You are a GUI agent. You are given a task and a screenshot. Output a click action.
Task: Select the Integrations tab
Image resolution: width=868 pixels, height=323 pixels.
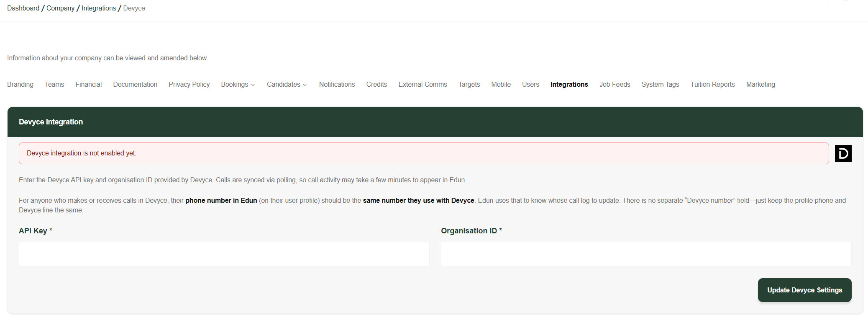(569, 85)
